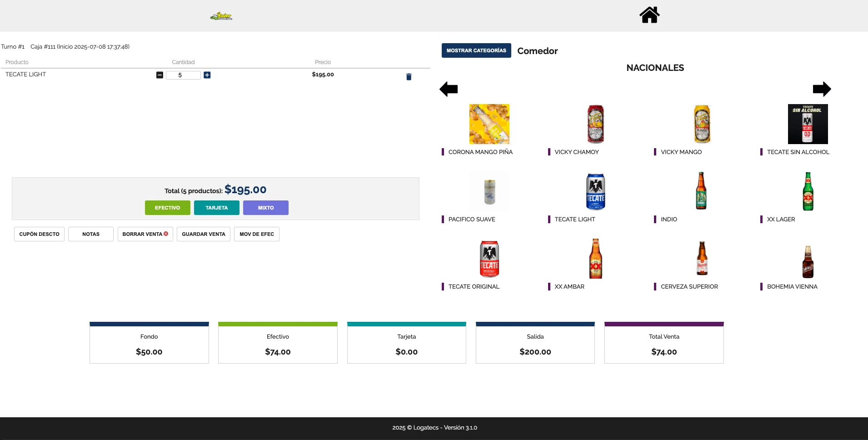
Task: Add Tecate Sin Alcohol product
Action: click(x=808, y=124)
